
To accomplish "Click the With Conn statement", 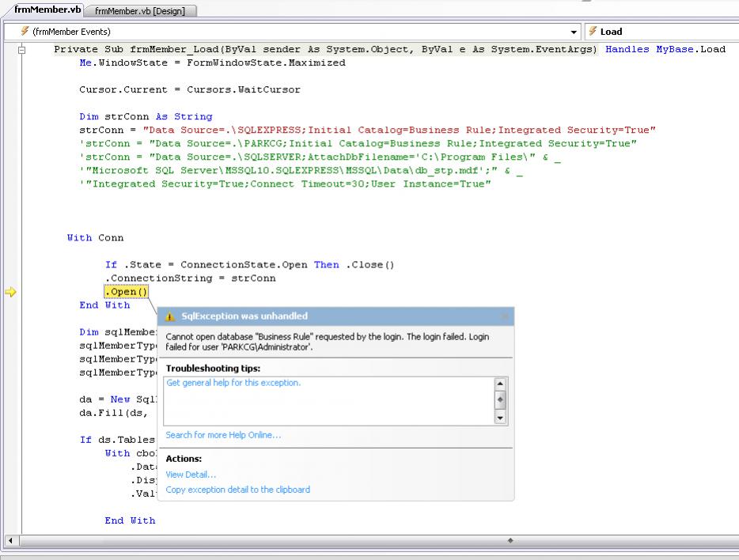I will tap(95, 238).
